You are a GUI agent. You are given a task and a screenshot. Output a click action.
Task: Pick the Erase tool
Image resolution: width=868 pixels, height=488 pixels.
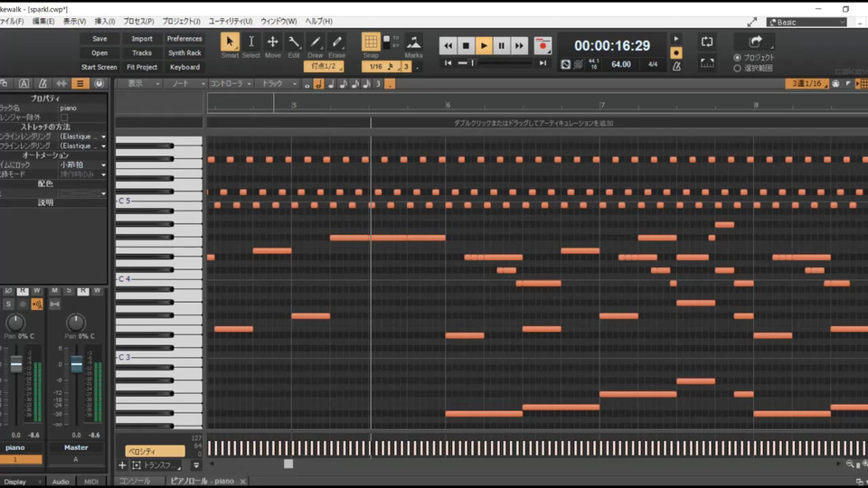(x=336, y=42)
